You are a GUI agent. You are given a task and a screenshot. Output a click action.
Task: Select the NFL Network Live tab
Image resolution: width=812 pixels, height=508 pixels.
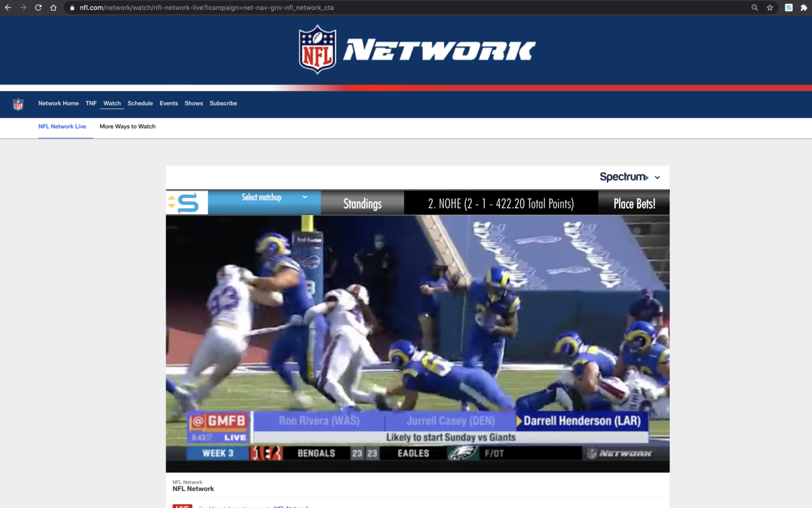62,126
